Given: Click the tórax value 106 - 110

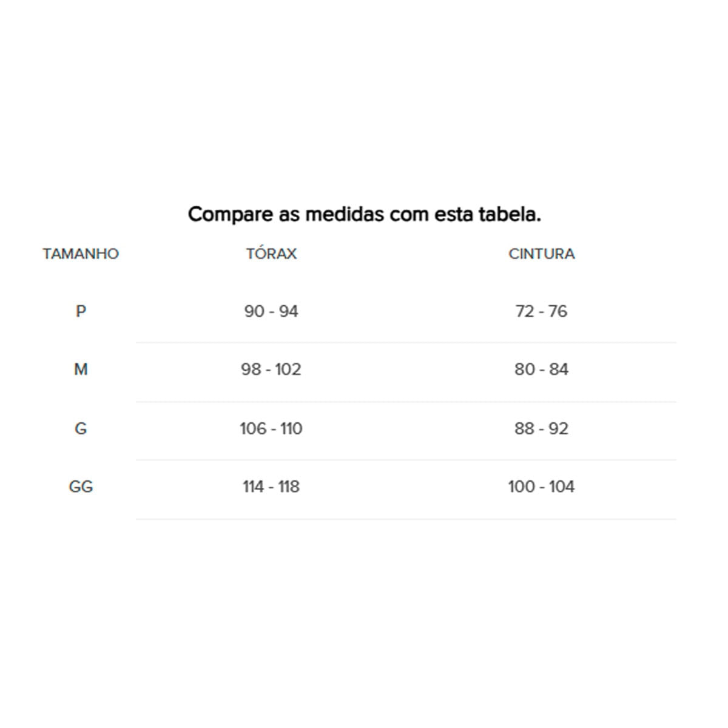Looking at the screenshot, I should coord(271,428).
